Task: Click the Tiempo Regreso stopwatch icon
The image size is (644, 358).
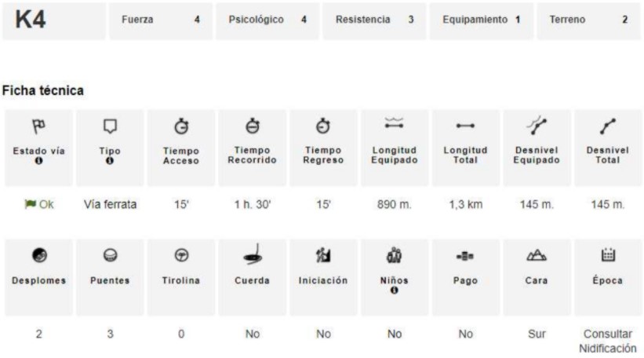Action: click(x=323, y=126)
